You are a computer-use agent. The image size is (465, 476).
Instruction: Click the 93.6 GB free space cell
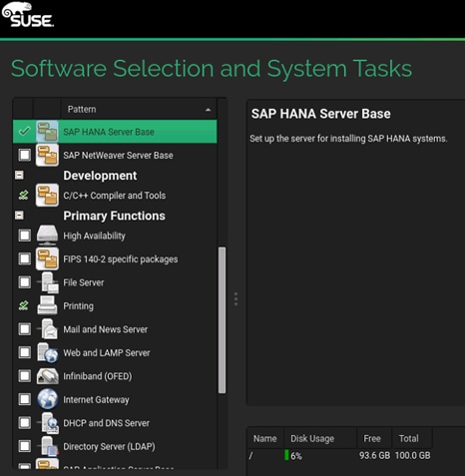click(x=374, y=455)
